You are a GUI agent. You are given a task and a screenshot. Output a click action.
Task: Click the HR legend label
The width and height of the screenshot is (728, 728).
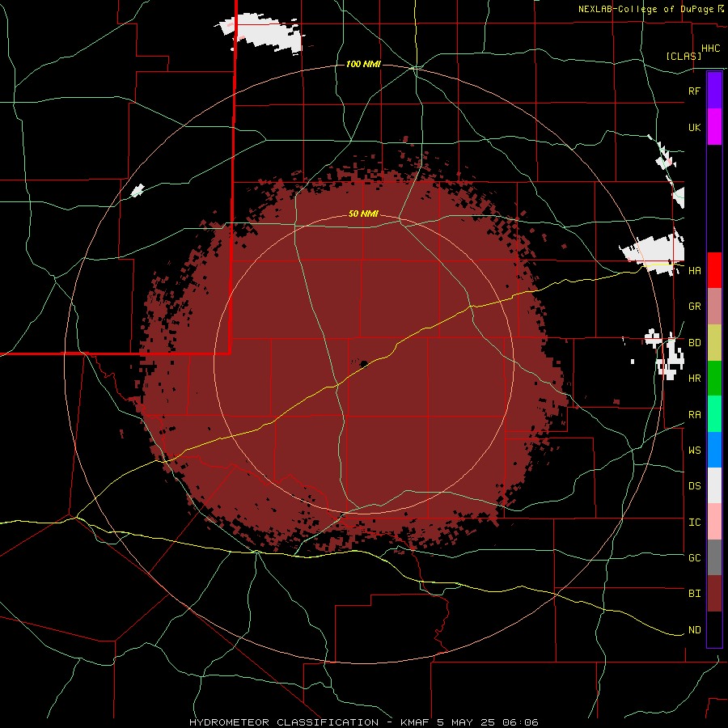pyautogui.click(x=694, y=379)
